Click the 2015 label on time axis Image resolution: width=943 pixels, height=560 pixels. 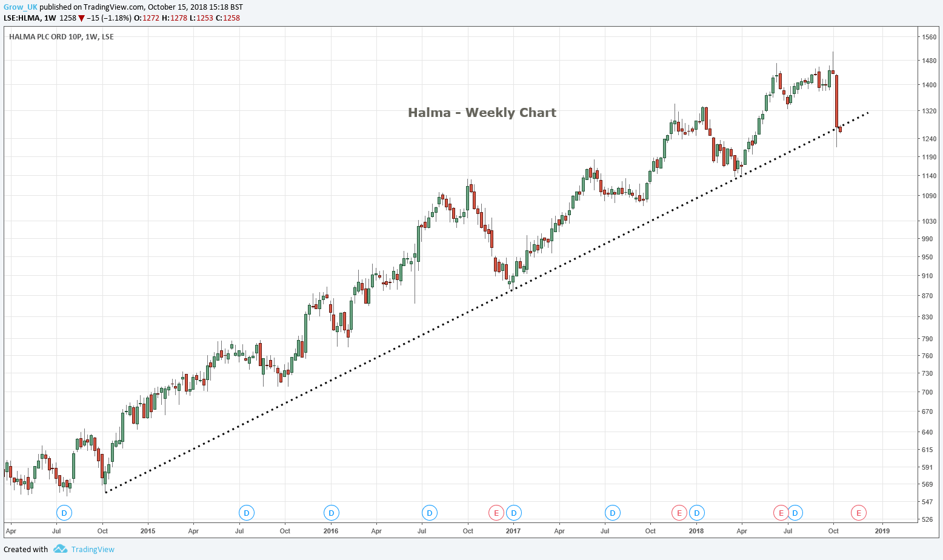pyautogui.click(x=148, y=531)
